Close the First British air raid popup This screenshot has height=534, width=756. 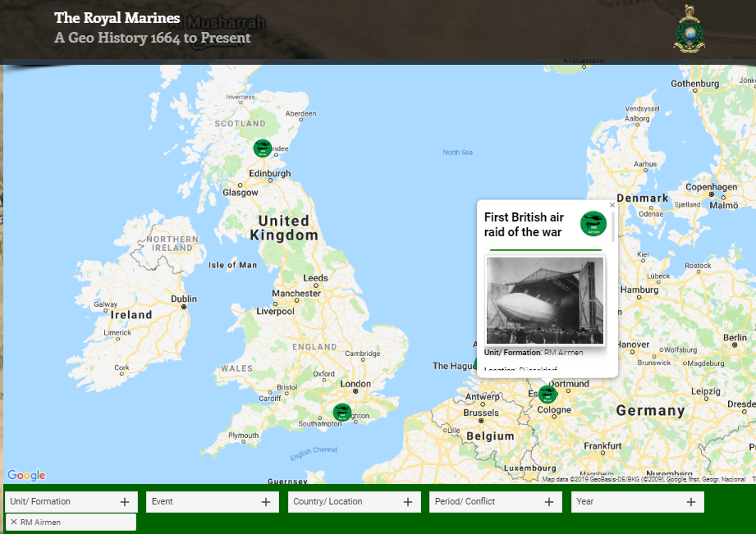tap(612, 205)
